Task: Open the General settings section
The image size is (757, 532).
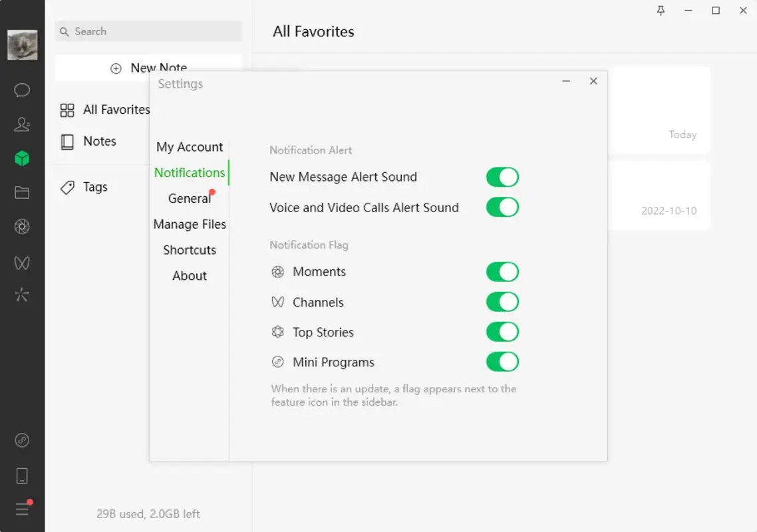Action: 189,198
